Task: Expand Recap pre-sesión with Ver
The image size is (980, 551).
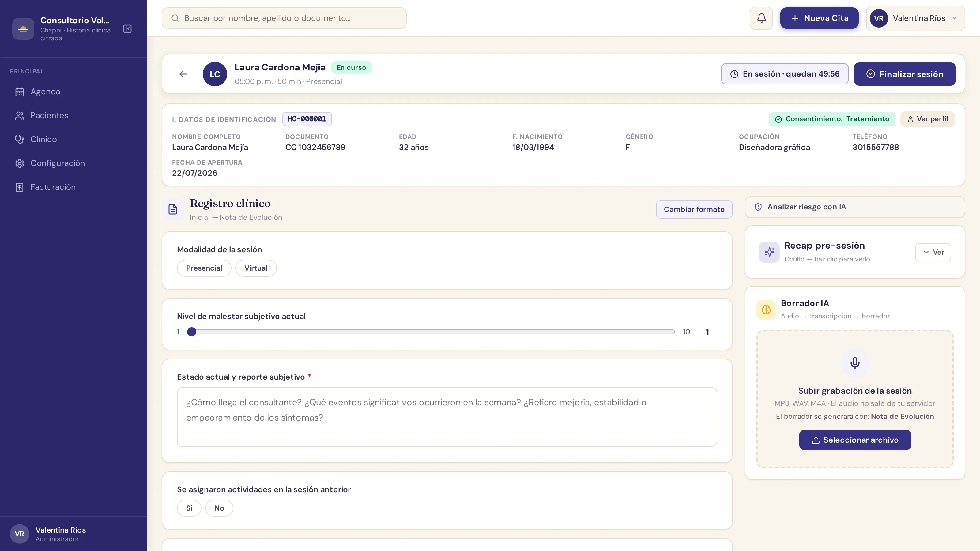Action: [x=933, y=252]
